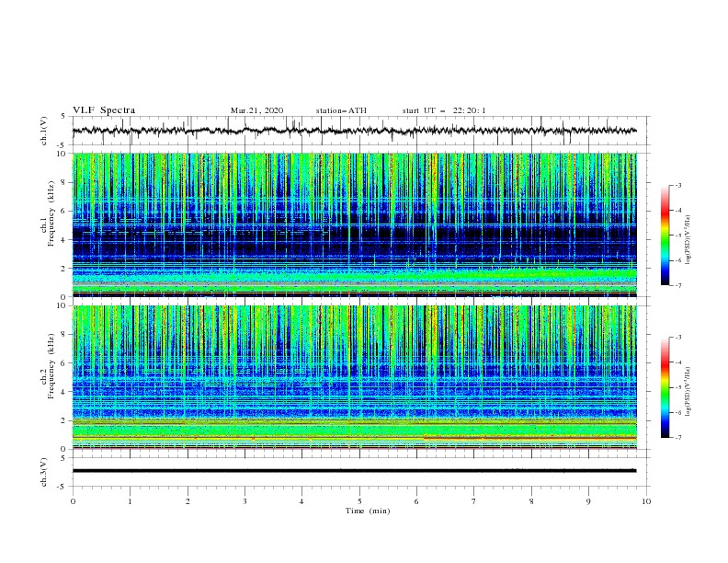Click the time axis tick label "10"
The image size is (728, 563).
(x=646, y=501)
